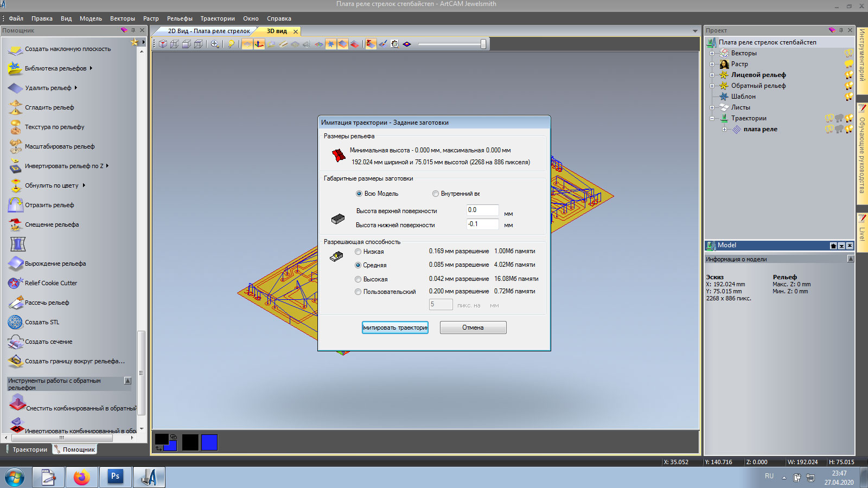This screenshot has width=868, height=488.
Task: Click 'Обнулить по цвету' link
Action: coord(52,185)
